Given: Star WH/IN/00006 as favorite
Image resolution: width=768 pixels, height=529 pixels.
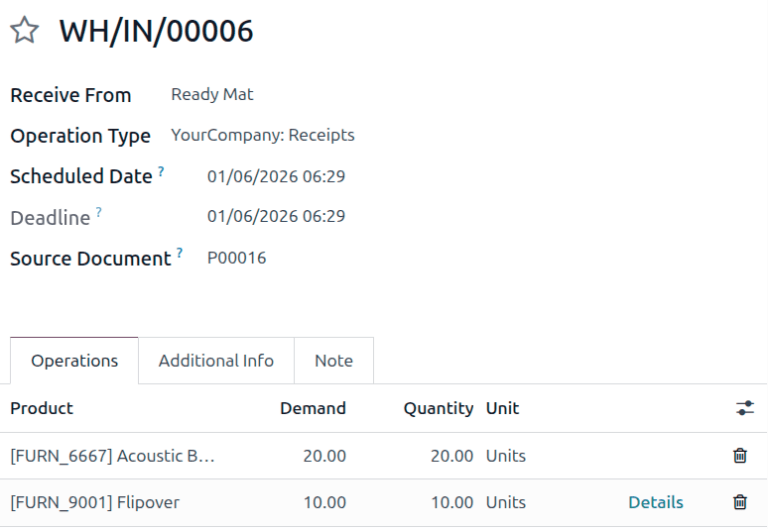Looking at the screenshot, I should click(24, 32).
